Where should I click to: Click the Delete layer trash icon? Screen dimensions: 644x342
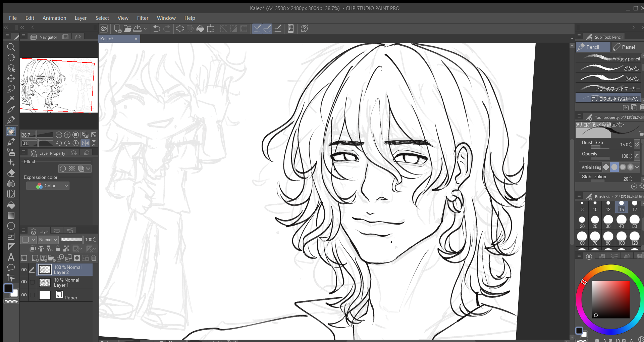tap(94, 258)
